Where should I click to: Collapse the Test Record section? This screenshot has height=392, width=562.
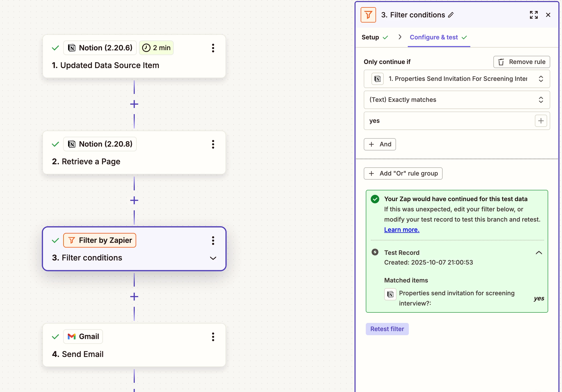coord(539,253)
